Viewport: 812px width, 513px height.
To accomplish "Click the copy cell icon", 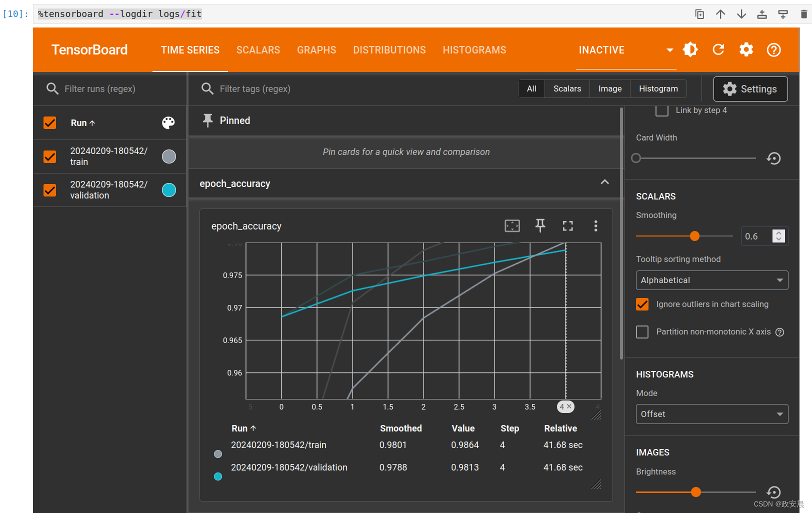I will pos(699,14).
